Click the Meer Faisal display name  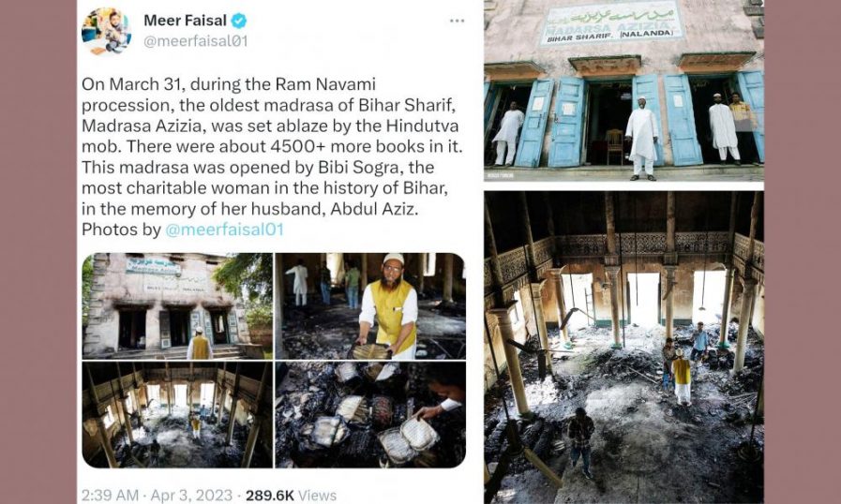coord(185,21)
